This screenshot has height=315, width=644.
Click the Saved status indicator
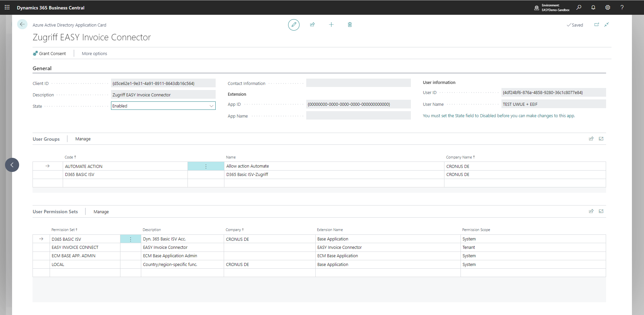(x=575, y=25)
